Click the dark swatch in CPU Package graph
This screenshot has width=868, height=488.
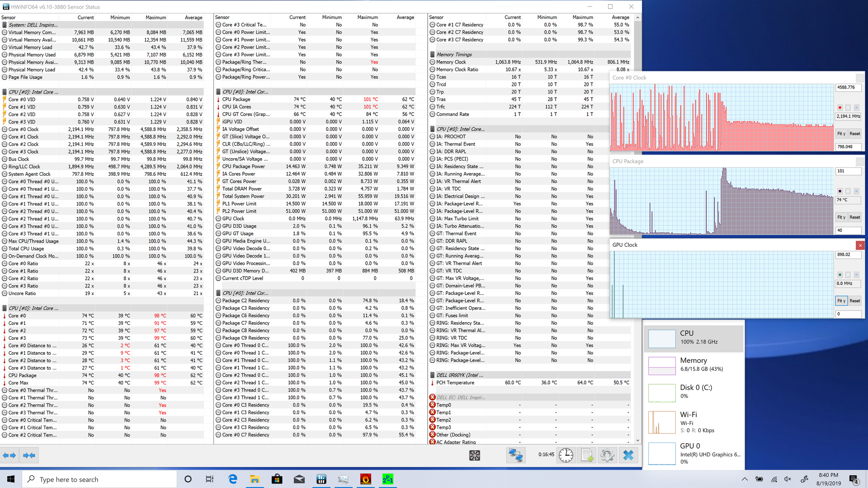[x=840, y=191]
